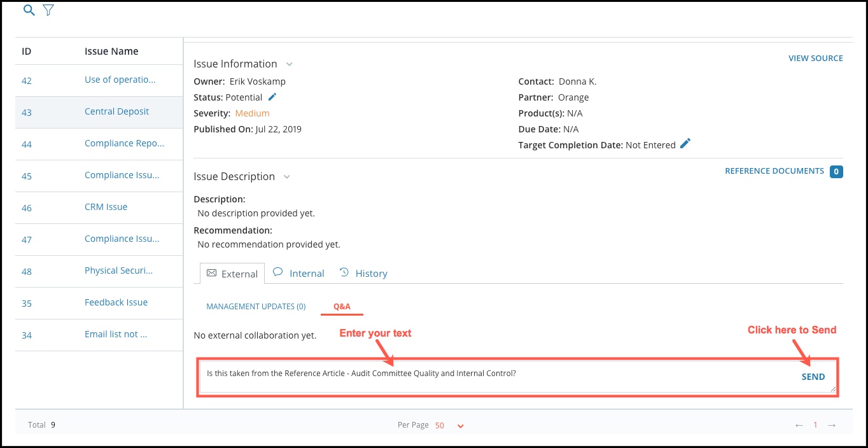Click 'No external collaboration yet.' message
Image resolution: width=868 pixels, height=448 pixels.
coord(255,335)
